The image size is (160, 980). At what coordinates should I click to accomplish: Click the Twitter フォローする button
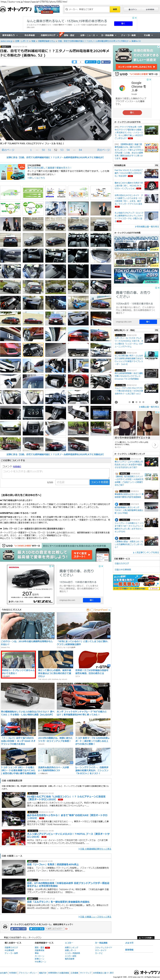[37, 929]
